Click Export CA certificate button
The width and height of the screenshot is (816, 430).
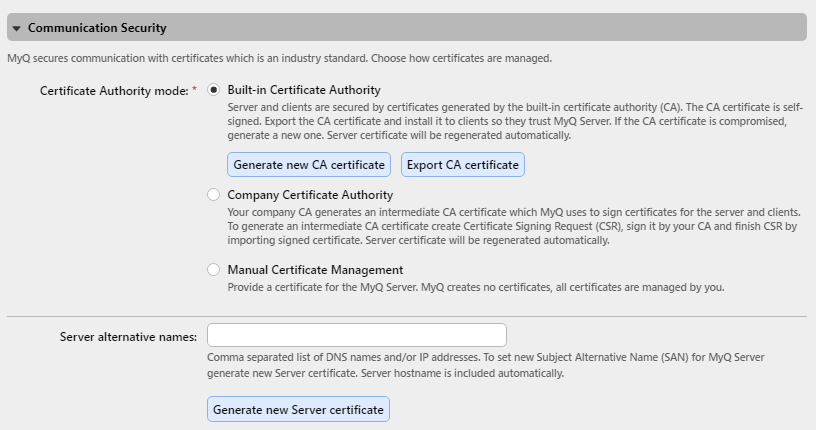(463, 165)
